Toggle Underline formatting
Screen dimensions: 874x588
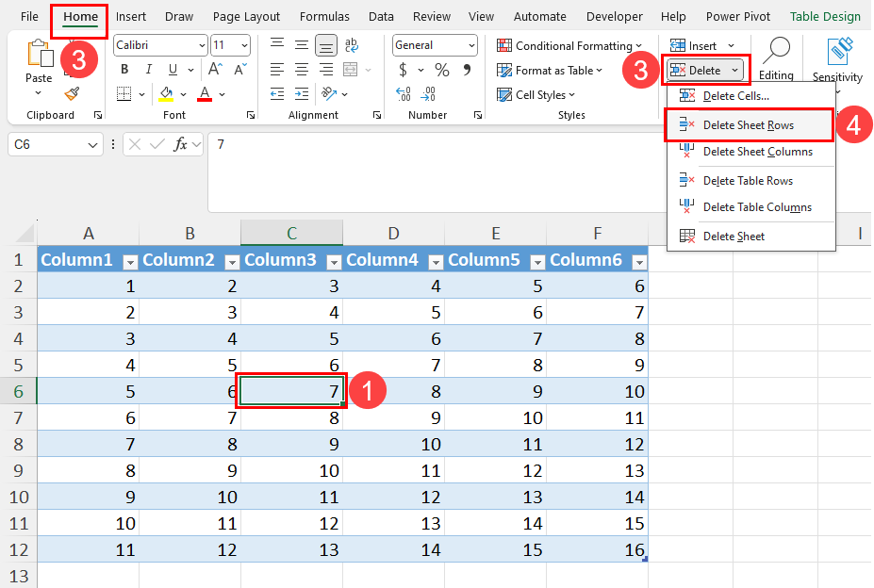[x=173, y=69]
